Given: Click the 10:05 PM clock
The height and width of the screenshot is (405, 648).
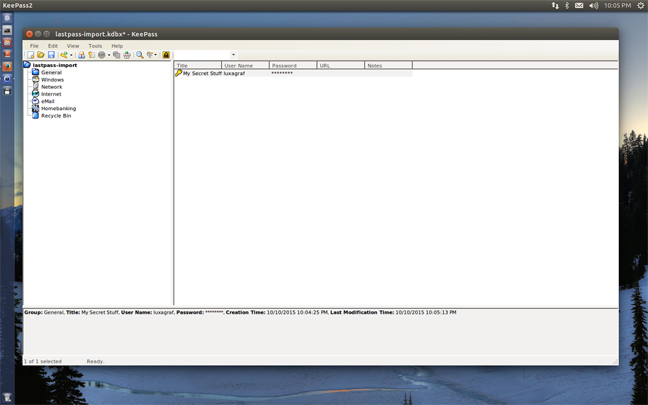Looking at the screenshot, I should point(617,5).
